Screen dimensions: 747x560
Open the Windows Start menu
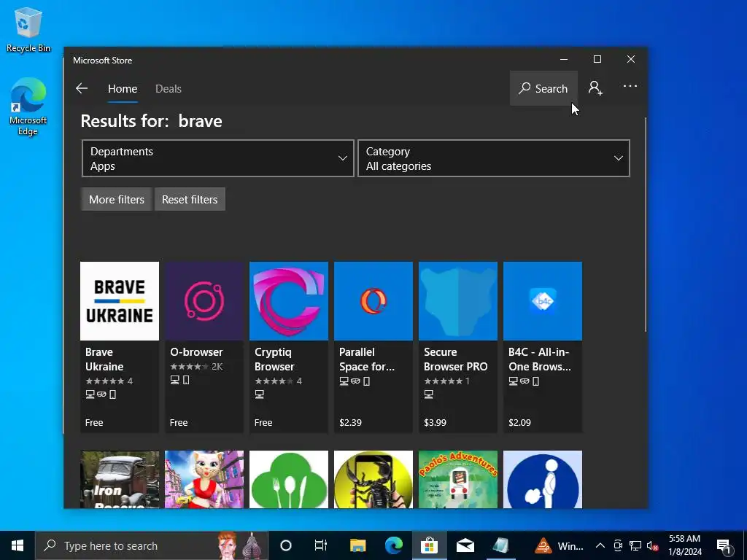click(18, 545)
